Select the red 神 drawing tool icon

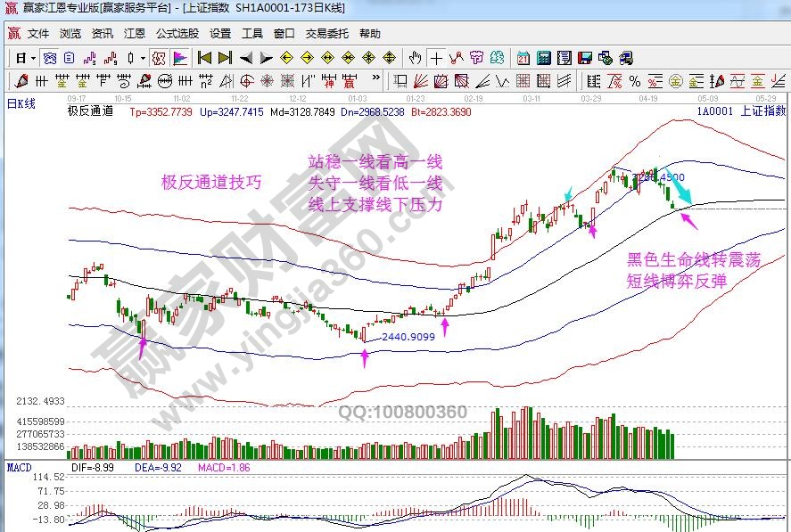coord(329,81)
